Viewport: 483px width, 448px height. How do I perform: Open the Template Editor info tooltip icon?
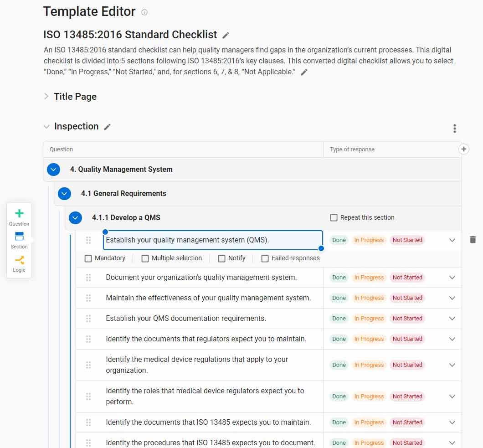[144, 12]
